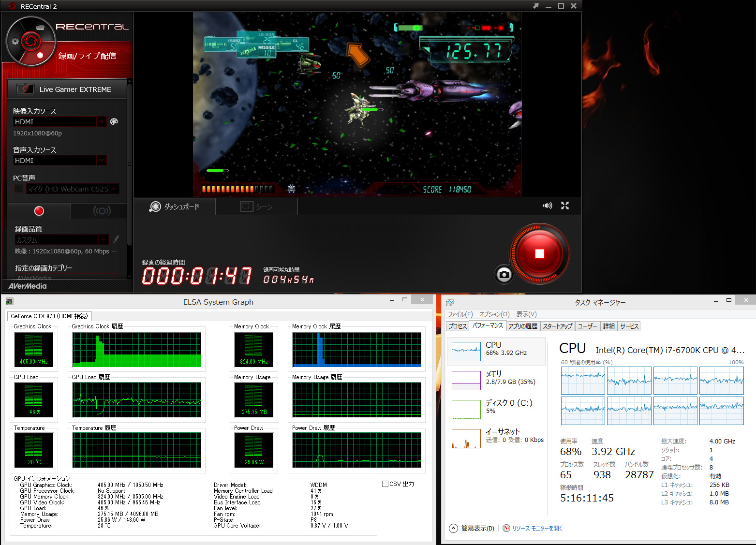756x545 pixels.
Task: Take a snapshot with the camera icon
Action: (504, 275)
